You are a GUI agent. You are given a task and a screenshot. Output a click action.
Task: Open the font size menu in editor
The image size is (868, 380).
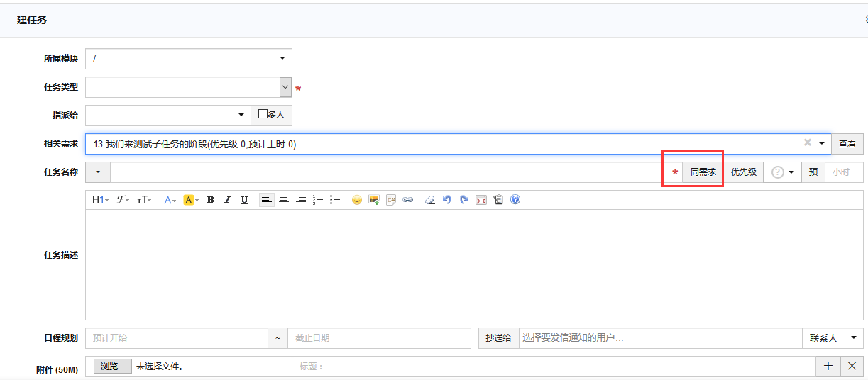point(144,200)
